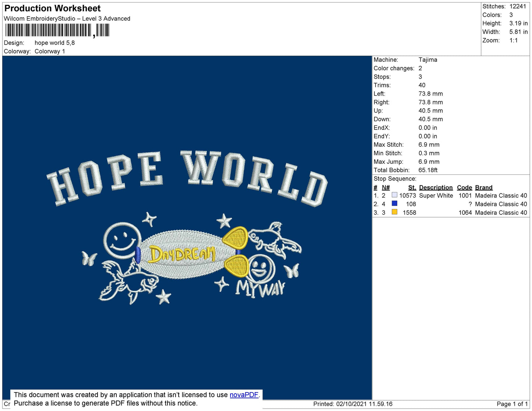This screenshot has height=411, width=532.
Task: Click the Super White color swatch
Action: [x=394, y=195]
